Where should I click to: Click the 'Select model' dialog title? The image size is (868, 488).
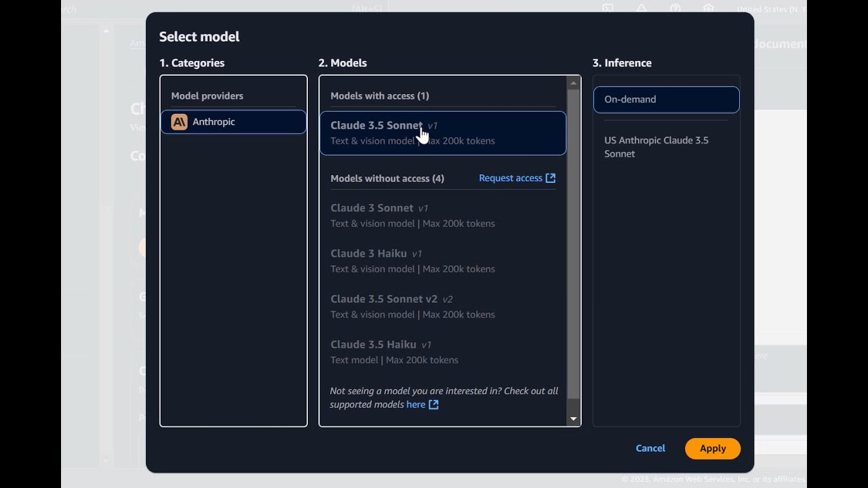pos(199,37)
